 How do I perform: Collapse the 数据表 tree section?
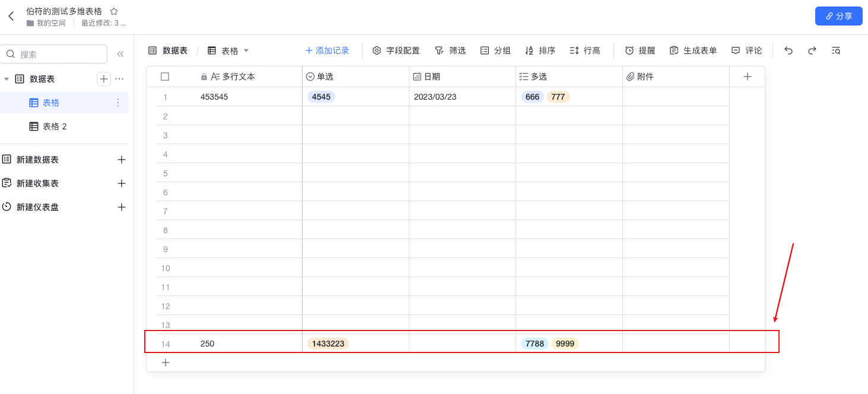tap(7, 79)
